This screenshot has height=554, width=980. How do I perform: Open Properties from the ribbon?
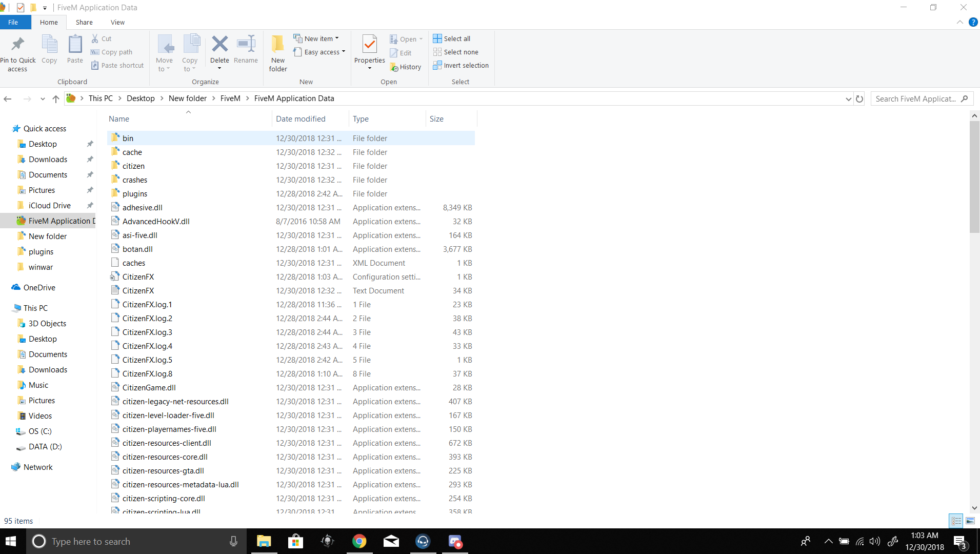pos(369,49)
